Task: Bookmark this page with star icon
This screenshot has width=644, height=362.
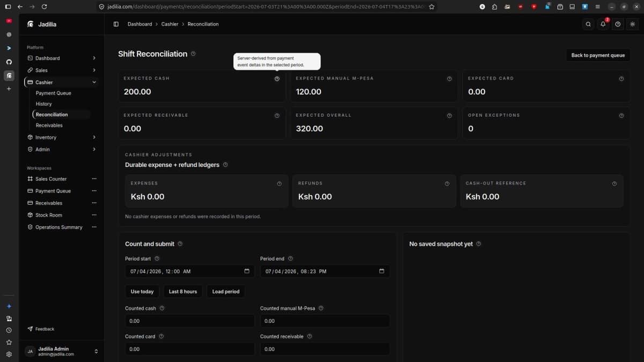Action: coord(431,6)
